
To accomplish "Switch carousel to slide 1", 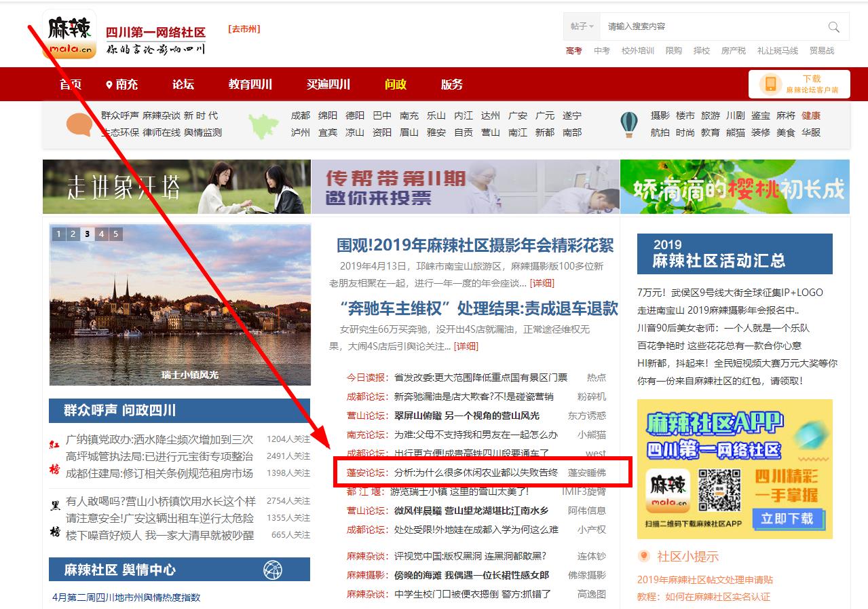I will tap(58, 234).
